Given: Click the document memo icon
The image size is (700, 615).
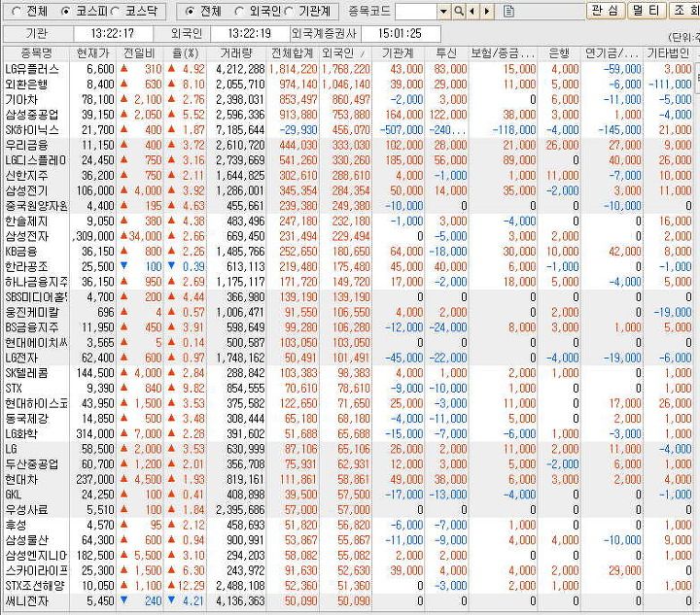Looking at the screenshot, I should point(508,11).
